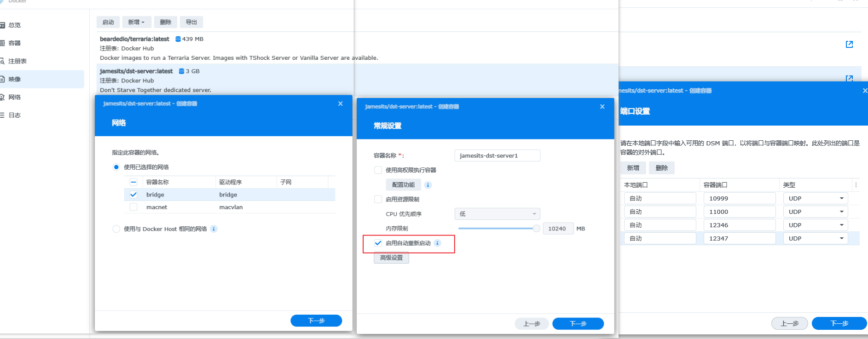
Task: Click the 删除 delete button in image toolbar
Action: tap(166, 22)
